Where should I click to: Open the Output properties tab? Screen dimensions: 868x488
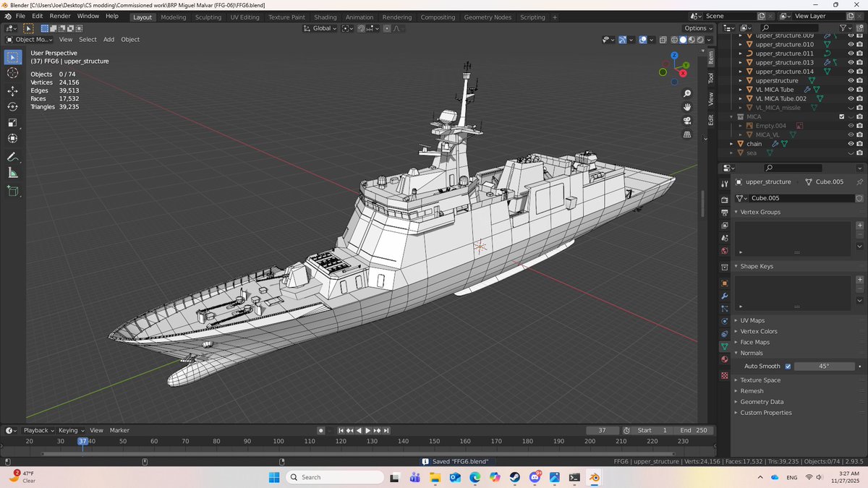tap(724, 213)
